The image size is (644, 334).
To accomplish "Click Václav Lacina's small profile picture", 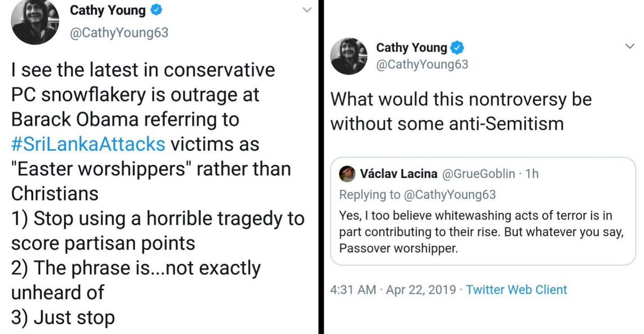I will click(347, 173).
